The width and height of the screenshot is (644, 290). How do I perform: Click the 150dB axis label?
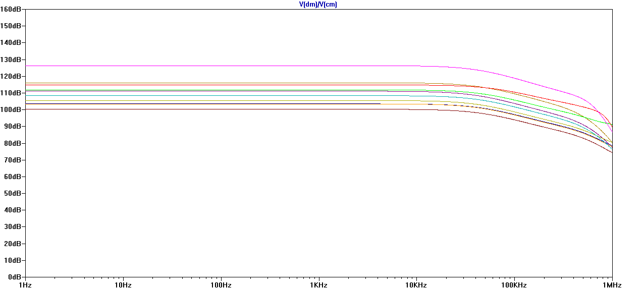click(11, 26)
